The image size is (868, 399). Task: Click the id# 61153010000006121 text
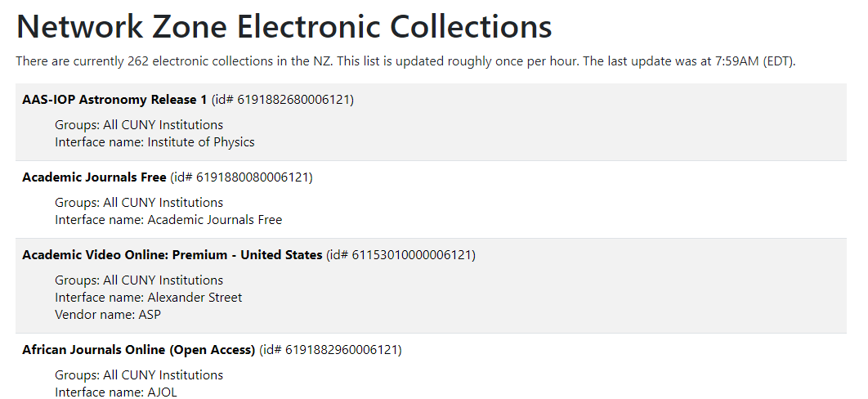[400, 255]
